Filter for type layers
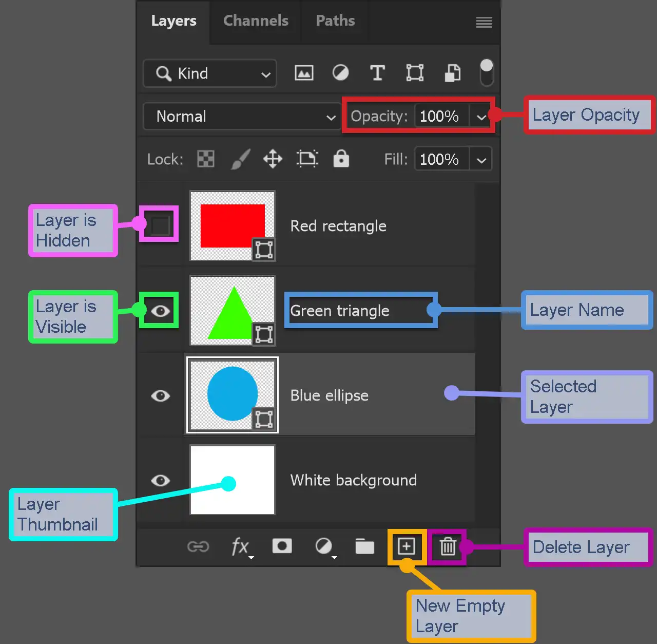The width and height of the screenshot is (657, 644). [x=378, y=73]
